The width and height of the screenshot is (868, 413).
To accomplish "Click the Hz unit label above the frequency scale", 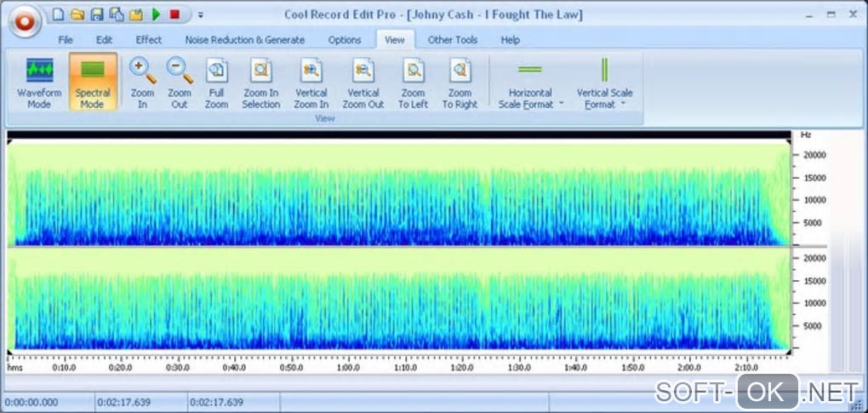I will [806, 135].
